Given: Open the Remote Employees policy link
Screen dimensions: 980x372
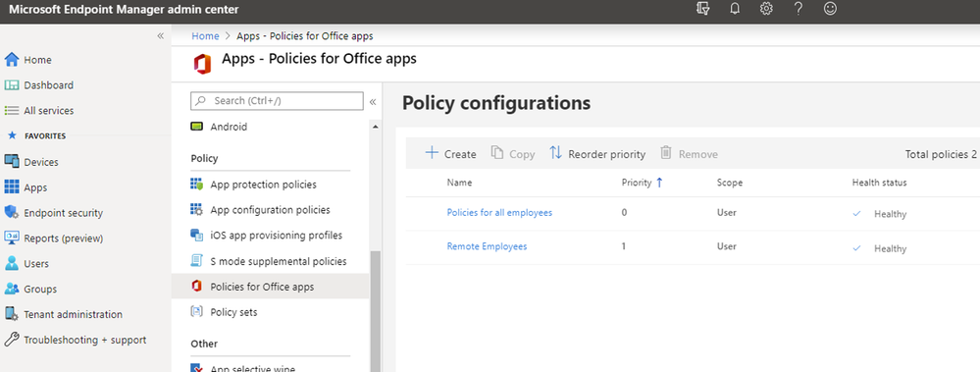Looking at the screenshot, I should (x=487, y=246).
